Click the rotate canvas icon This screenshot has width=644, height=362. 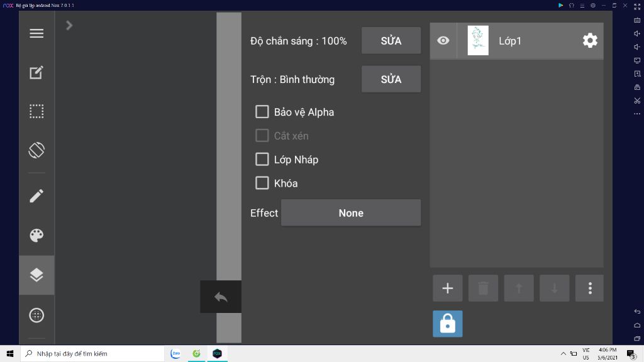click(x=36, y=150)
